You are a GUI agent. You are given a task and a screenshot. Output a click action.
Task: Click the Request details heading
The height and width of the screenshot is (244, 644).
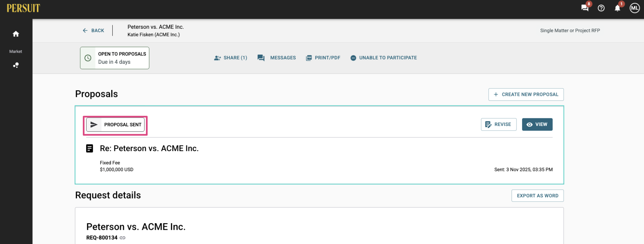tap(108, 195)
